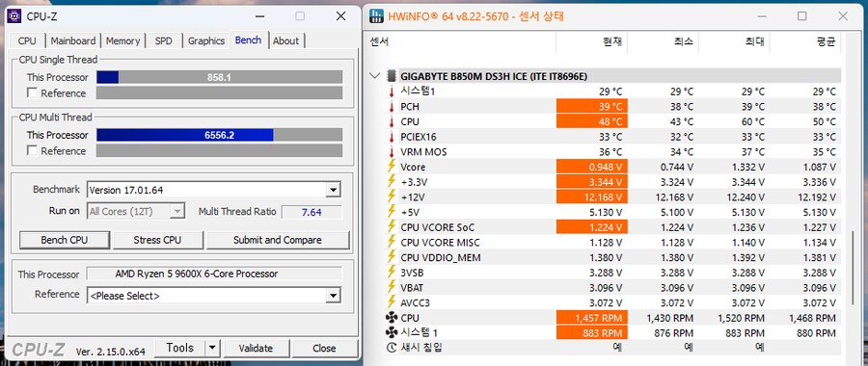Click lightning icon beside 3VSB
The width and height of the screenshot is (868, 366).
coord(392,272)
